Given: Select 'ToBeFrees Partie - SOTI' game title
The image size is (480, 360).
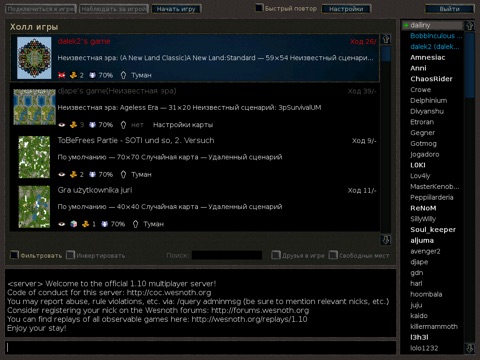Looking at the screenshot, I should pyautogui.click(x=136, y=140).
